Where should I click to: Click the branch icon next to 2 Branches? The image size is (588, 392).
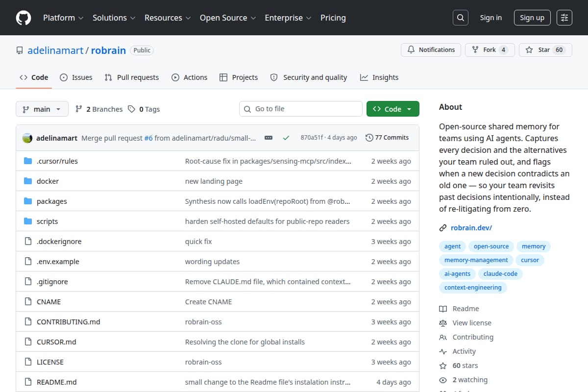point(78,109)
